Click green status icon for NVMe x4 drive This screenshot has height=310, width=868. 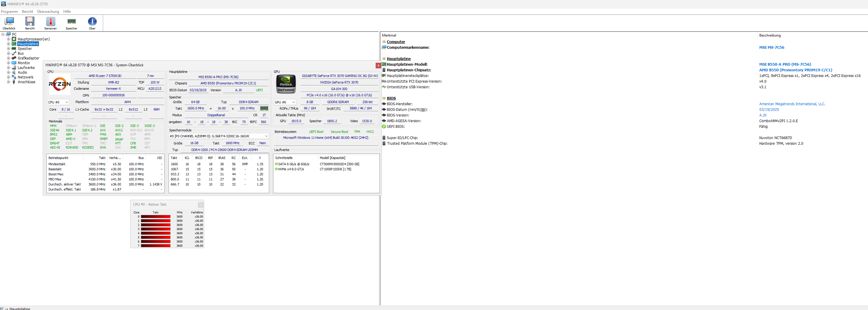coord(276,169)
